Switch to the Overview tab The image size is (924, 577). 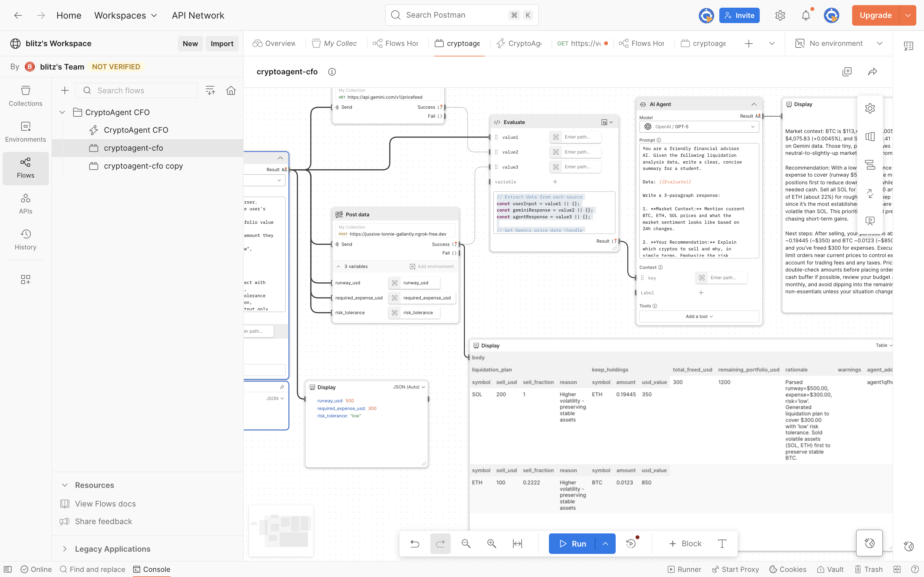(x=274, y=44)
